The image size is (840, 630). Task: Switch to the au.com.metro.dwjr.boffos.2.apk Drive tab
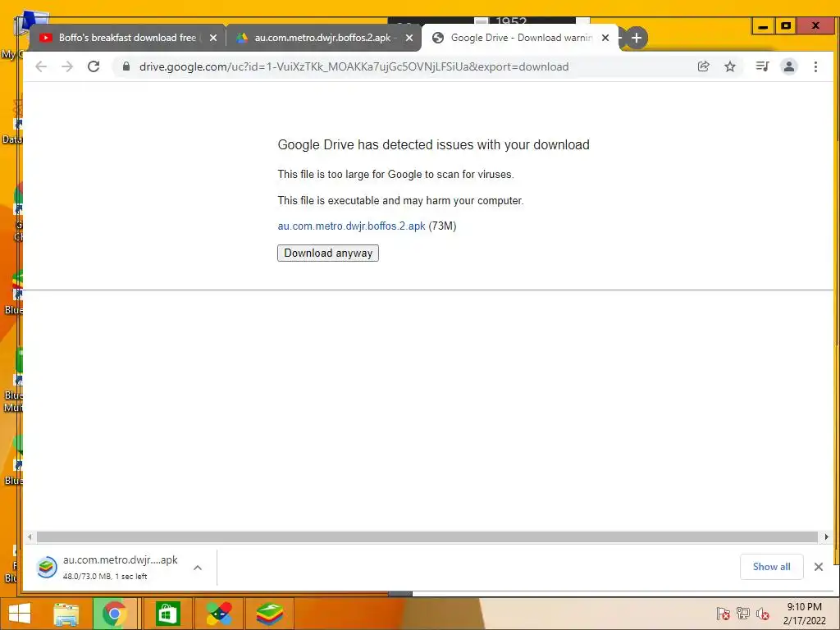coord(322,38)
